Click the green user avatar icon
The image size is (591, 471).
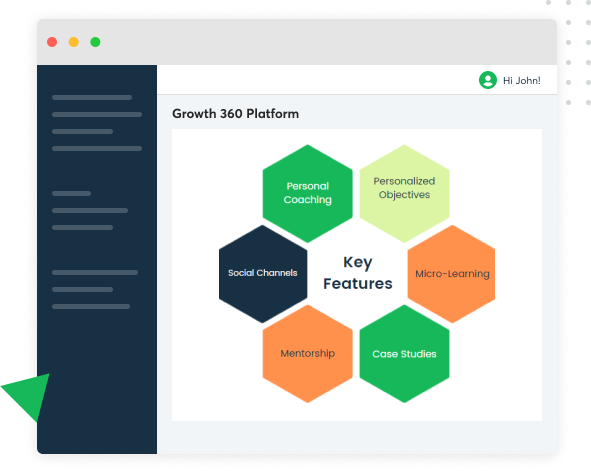(488, 80)
